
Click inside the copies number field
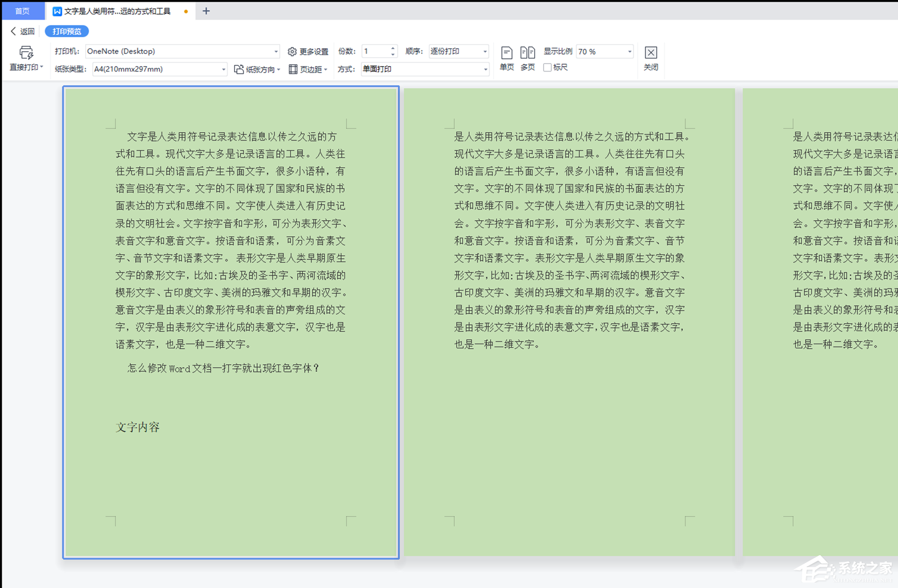click(x=375, y=51)
